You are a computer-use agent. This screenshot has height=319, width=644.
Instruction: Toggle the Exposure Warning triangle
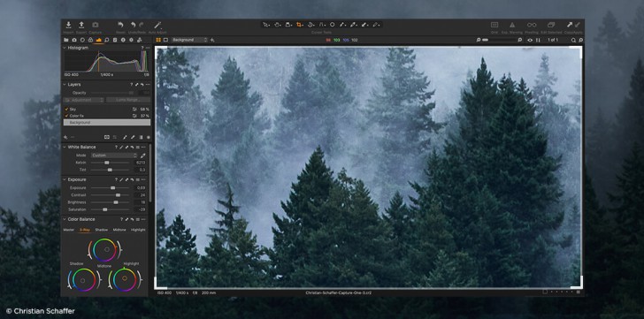[512, 25]
